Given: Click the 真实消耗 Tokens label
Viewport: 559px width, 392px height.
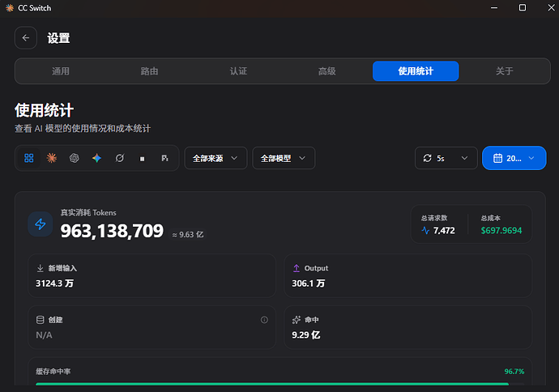Looking at the screenshot, I should pos(88,213).
